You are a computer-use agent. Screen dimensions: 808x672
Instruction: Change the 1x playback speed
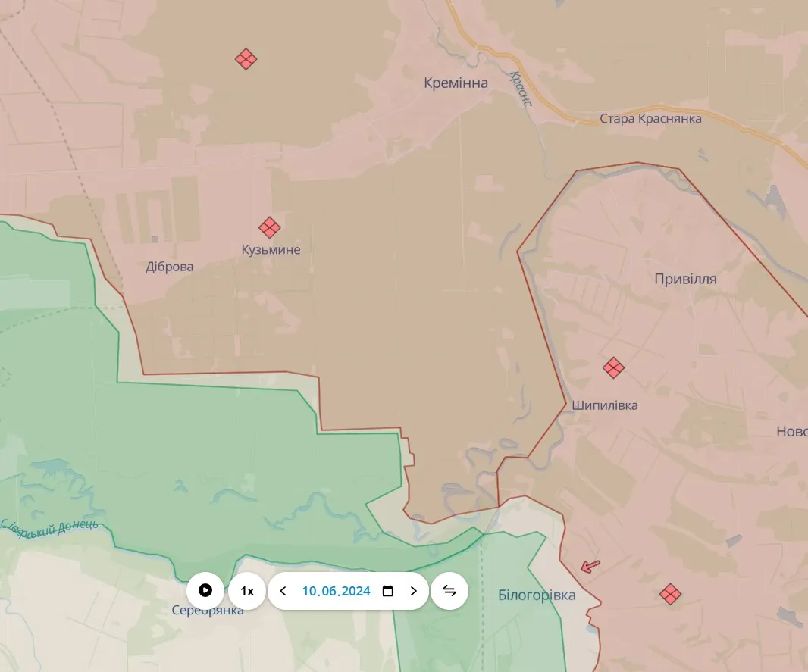(247, 591)
